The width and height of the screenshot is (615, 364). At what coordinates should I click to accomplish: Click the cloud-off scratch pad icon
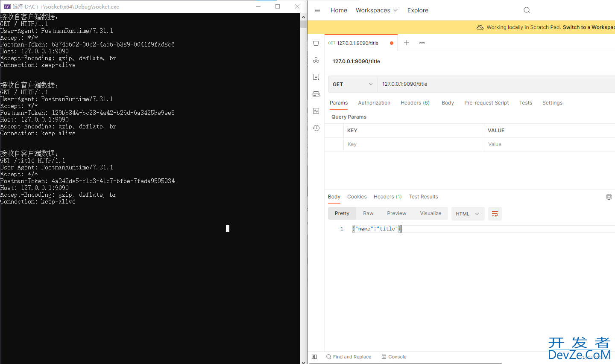pos(480,27)
